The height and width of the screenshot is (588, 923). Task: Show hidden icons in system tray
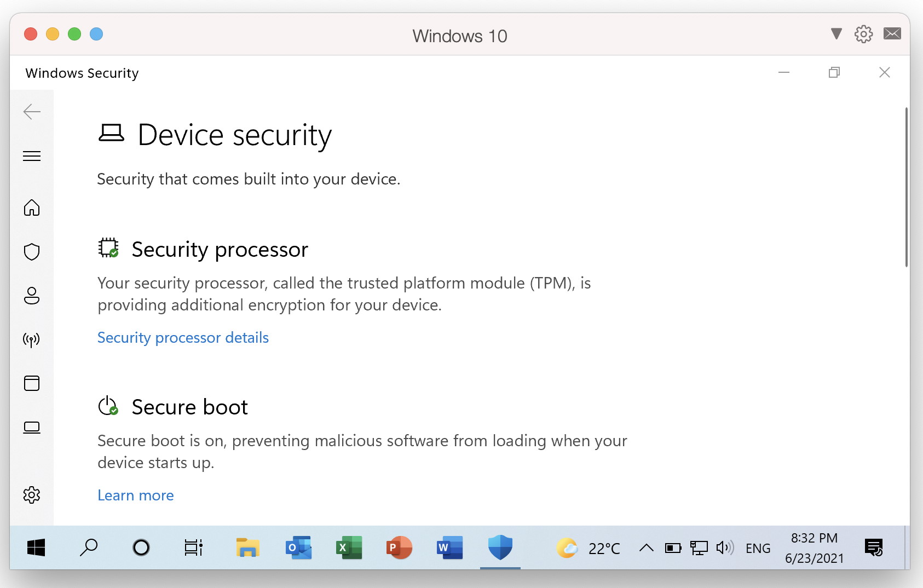[x=646, y=547]
